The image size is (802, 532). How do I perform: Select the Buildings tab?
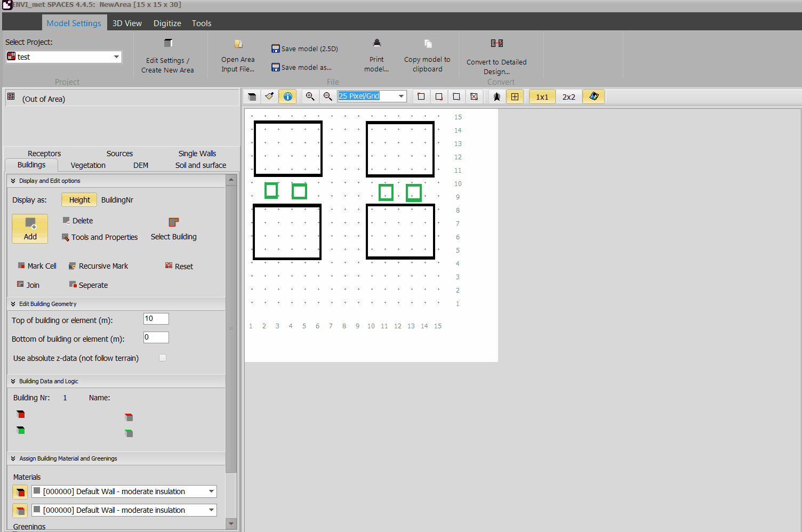coord(31,165)
